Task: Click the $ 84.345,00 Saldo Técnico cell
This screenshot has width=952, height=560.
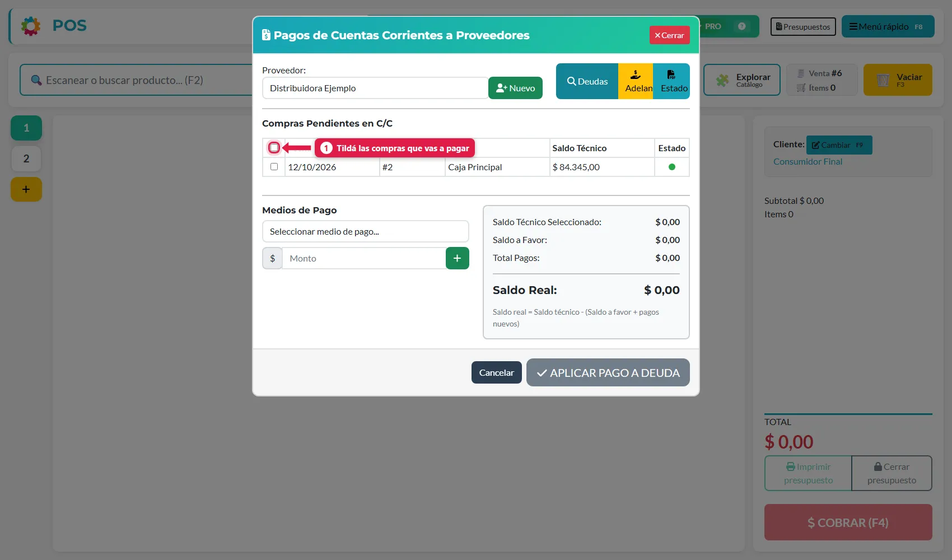Action: click(602, 167)
